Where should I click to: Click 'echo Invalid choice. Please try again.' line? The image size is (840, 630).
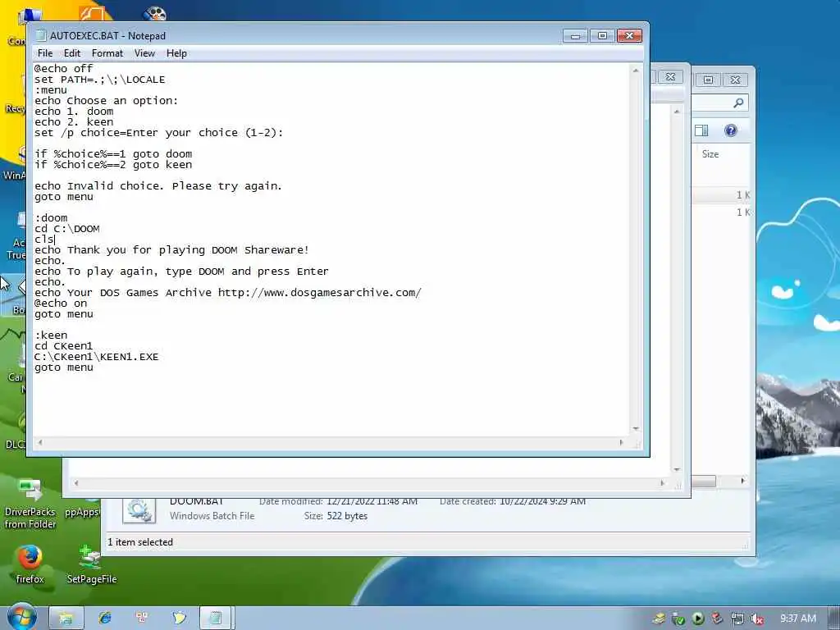point(158,186)
